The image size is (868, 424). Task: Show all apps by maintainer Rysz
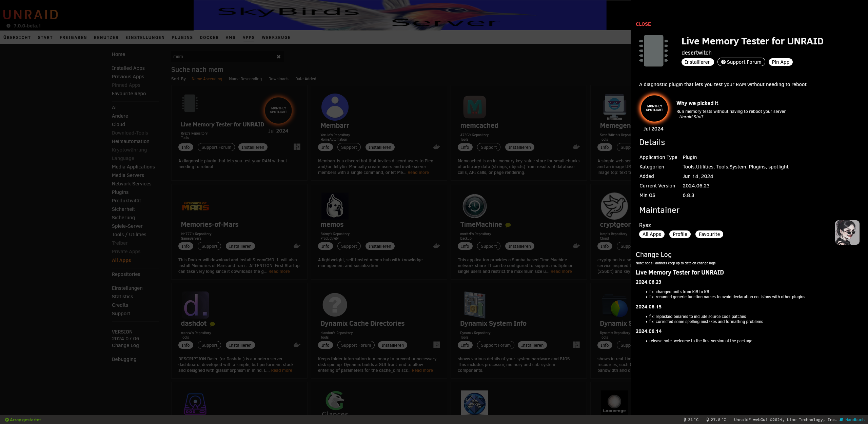pyautogui.click(x=652, y=234)
